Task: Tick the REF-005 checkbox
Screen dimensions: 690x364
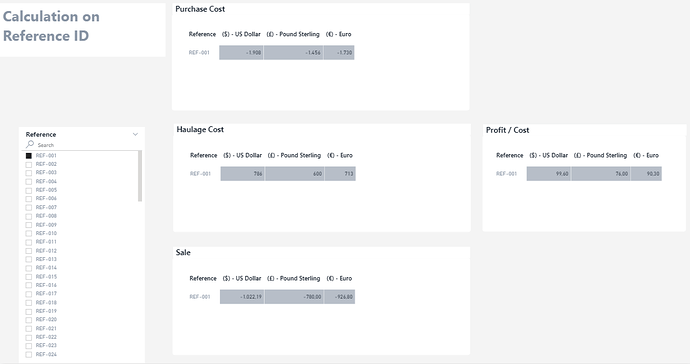Action: click(29, 190)
